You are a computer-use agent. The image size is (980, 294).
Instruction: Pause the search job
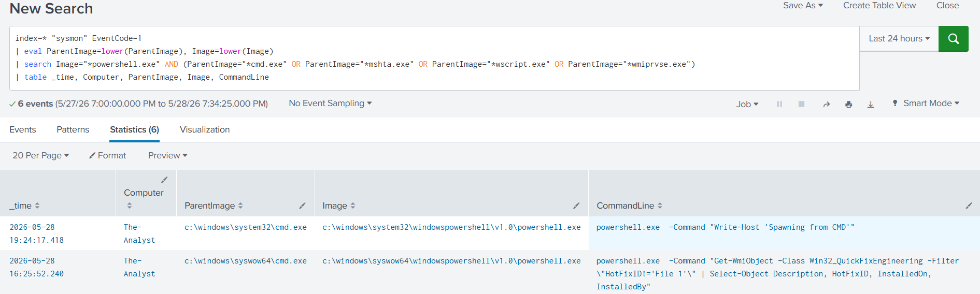pyautogui.click(x=779, y=104)
